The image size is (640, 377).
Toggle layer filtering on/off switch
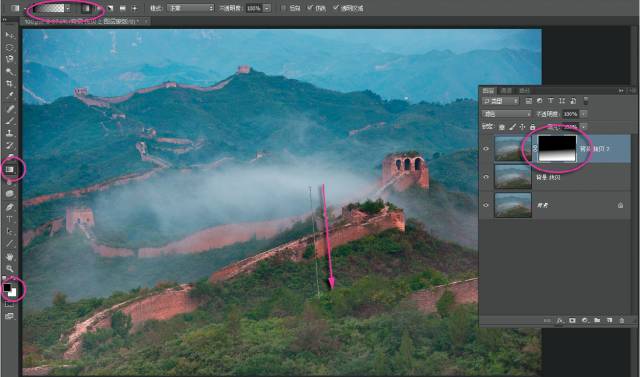[586, 101]
